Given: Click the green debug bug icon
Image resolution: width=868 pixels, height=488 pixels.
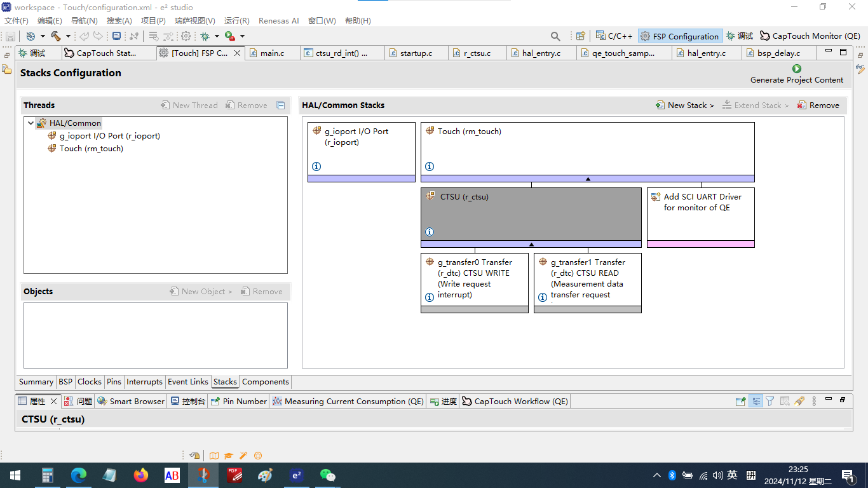Looking at the screenshot, I should coord(205,36).
